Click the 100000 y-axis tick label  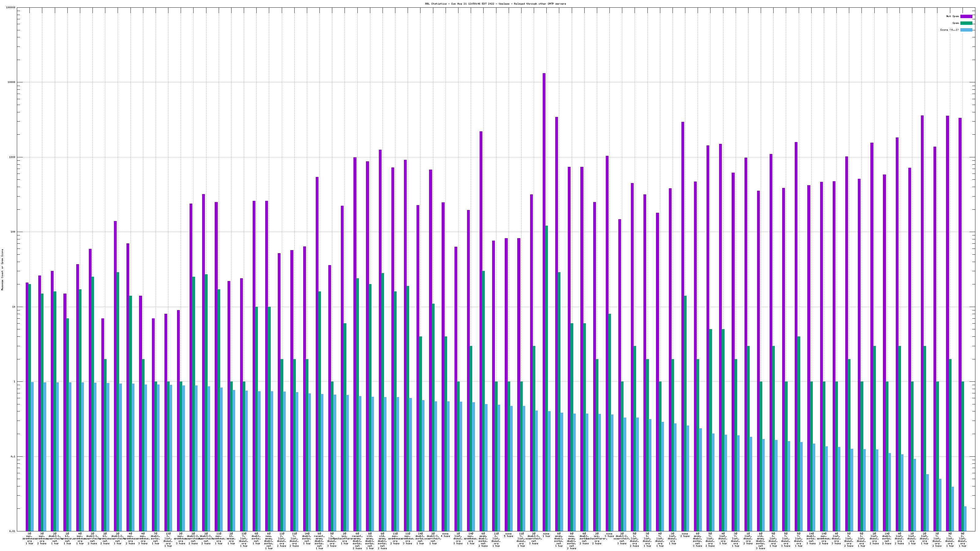[x=11, y=8]
